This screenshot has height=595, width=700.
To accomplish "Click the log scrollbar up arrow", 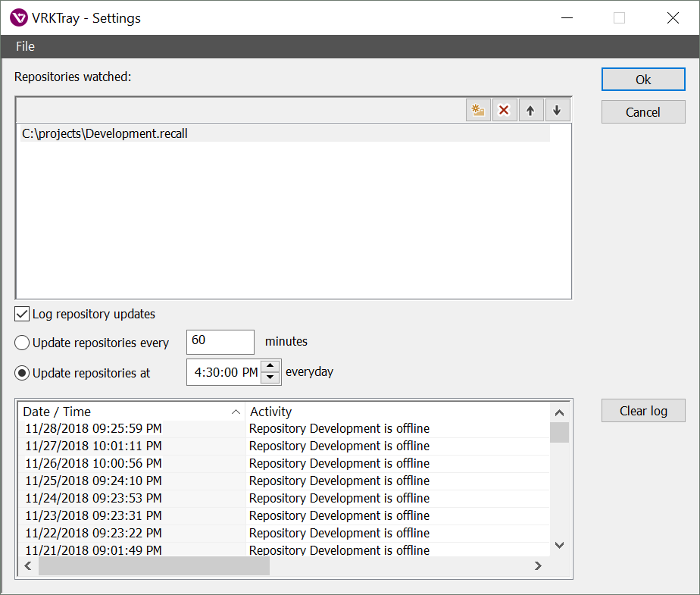I will click(x=559, y=413).
